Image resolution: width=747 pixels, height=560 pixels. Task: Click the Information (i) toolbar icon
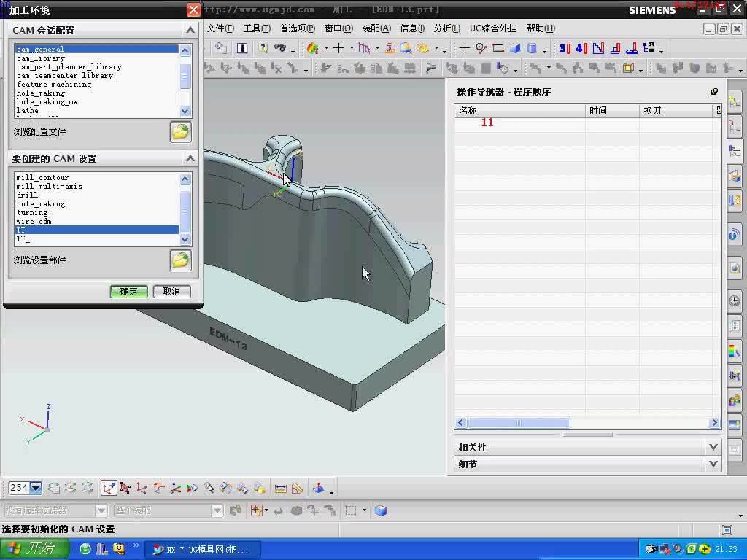coord(242,48)
